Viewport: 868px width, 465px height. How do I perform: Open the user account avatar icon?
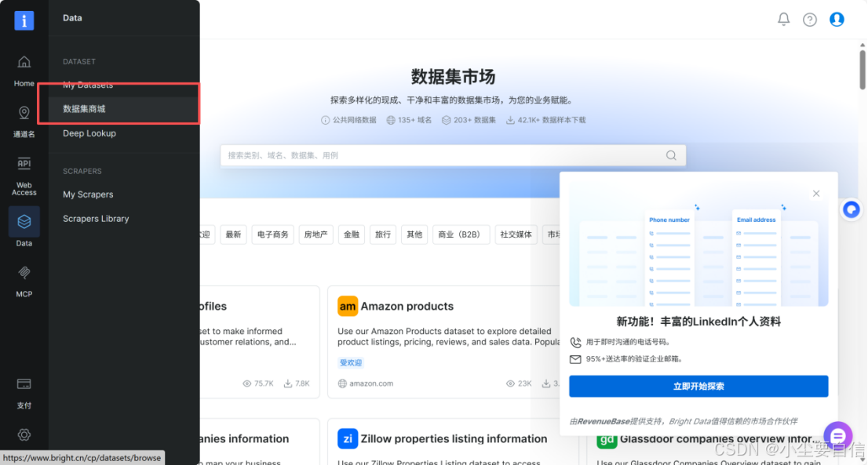tap(837, 20)
